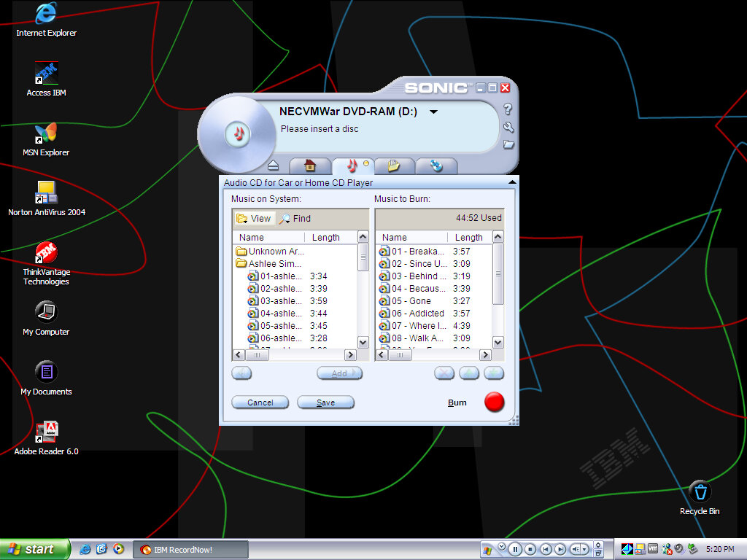Open the DVD-RAM drive selection dropdown
Screen dimensions: 747x560
click(x=433, y=112)
